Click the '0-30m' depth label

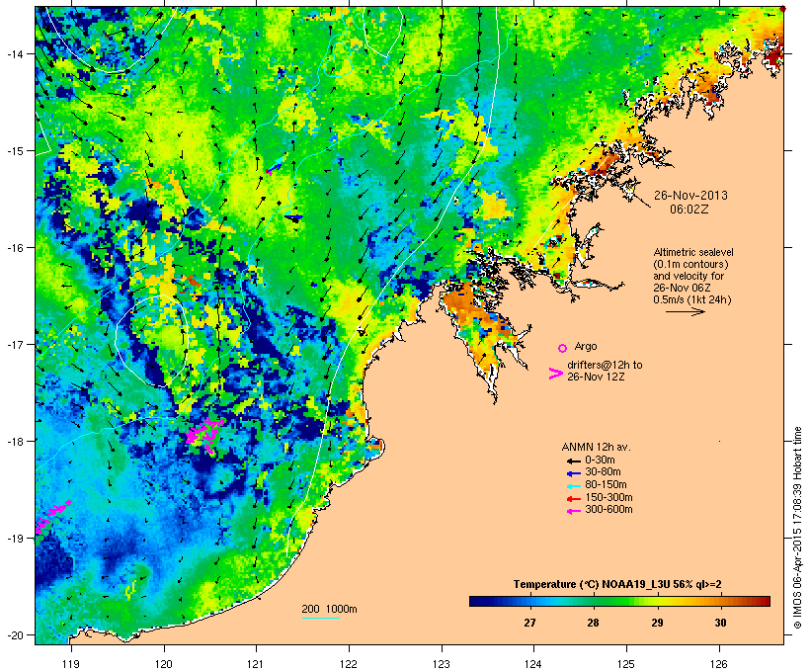point(600,461)
